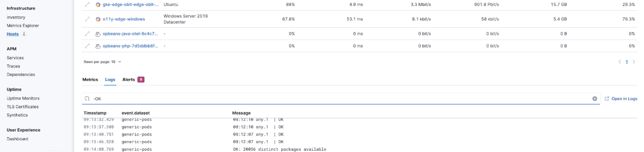Select the Logs tab
This screenshot has width=644, height=152.
110,79
